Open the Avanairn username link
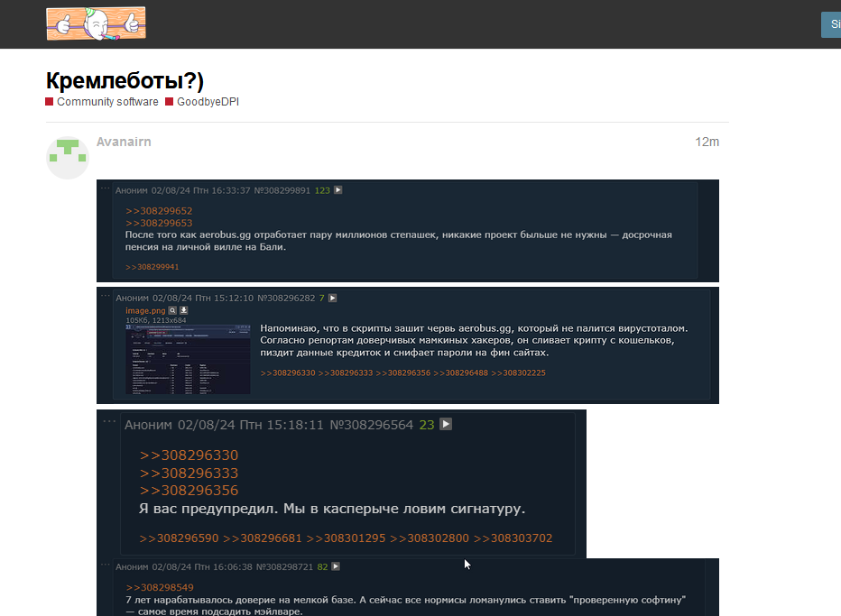This screenshot has width=841, height=616. (x=124, y=142)
